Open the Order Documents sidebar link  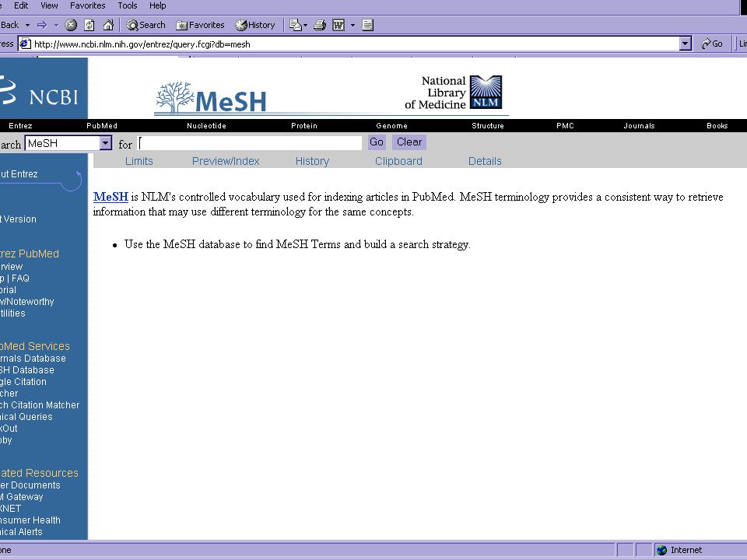(x=30, y=485)
